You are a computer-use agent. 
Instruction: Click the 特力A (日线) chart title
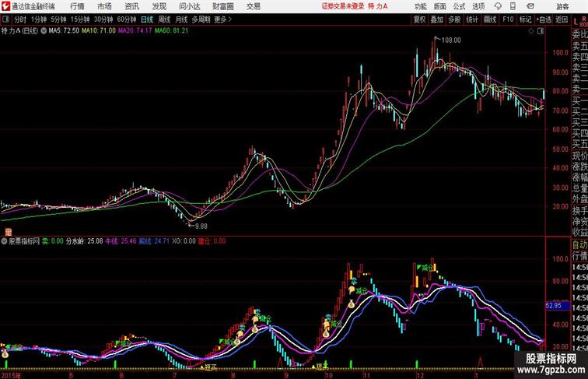(19, 31)
